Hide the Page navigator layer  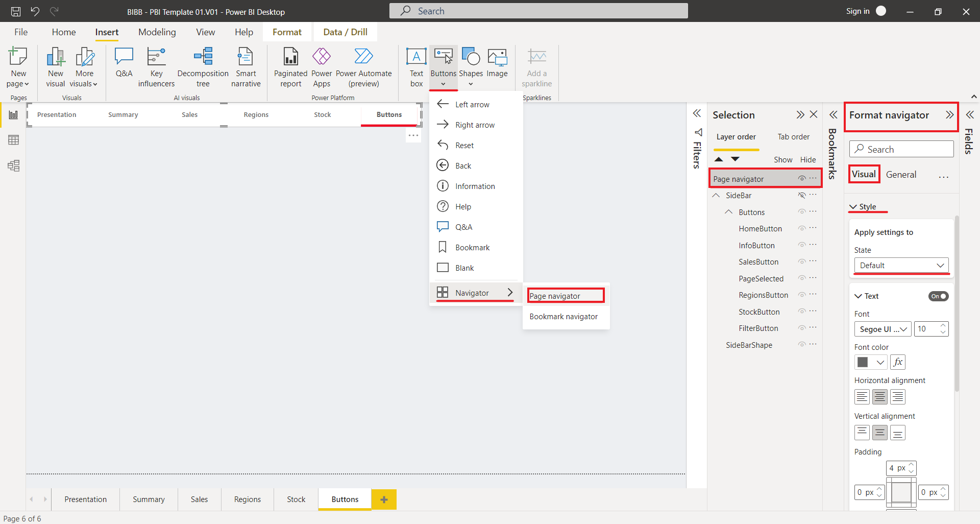pyautogui.click(x=801, y=178)
